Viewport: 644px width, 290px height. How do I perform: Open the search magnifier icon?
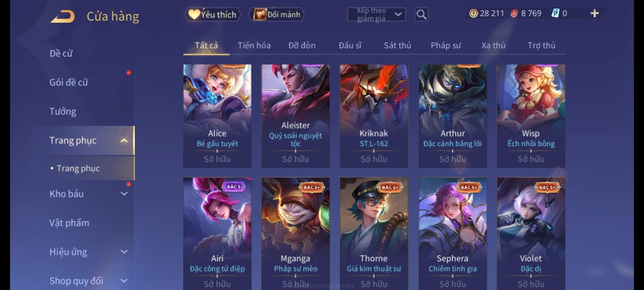421,15
